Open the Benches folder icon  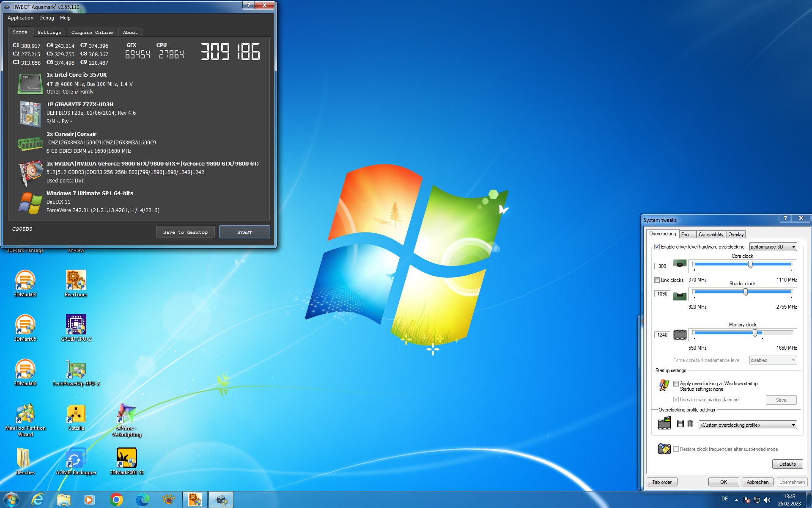click(x=25, y=461)
